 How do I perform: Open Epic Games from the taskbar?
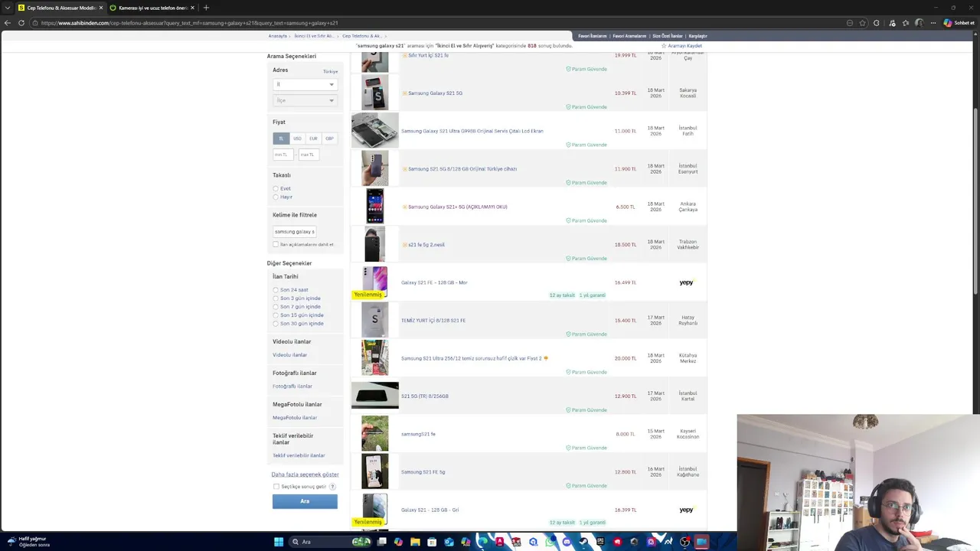(x=600, y=542)
